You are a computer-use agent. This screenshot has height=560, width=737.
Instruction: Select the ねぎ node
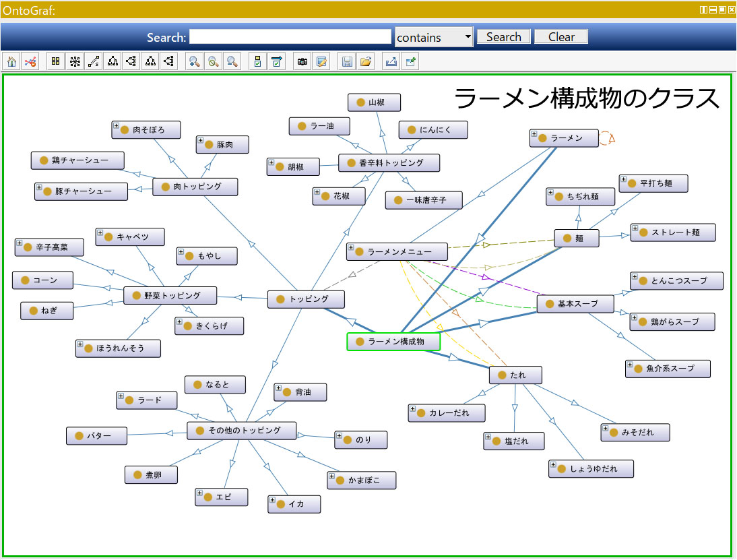(47, 311)
